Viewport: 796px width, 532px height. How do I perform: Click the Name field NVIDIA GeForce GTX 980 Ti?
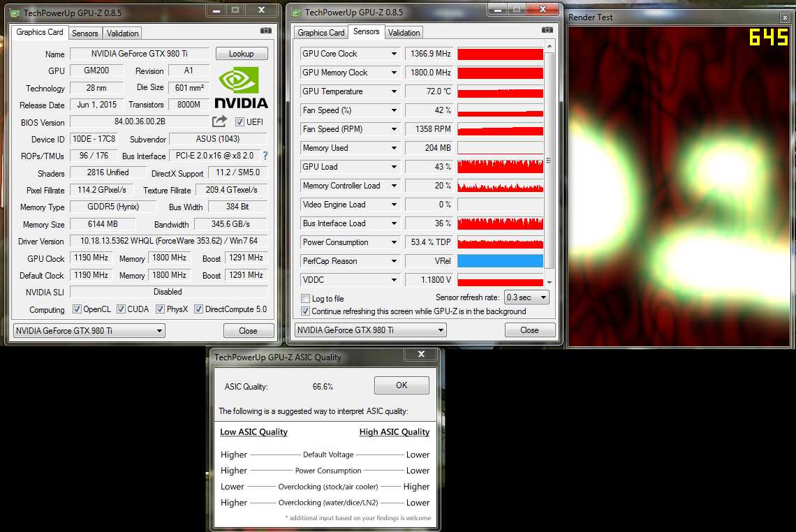click(x=140, y=53)
